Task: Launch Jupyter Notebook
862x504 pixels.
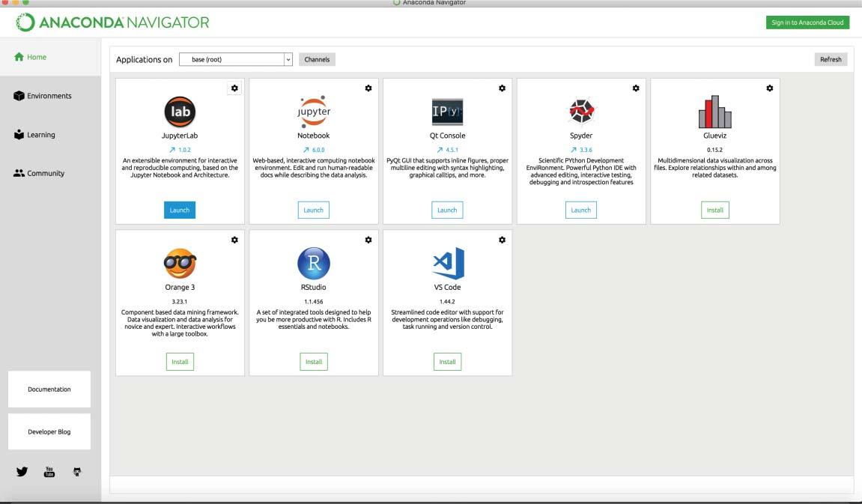Action: pyautogui.click(x=313, y=210)
